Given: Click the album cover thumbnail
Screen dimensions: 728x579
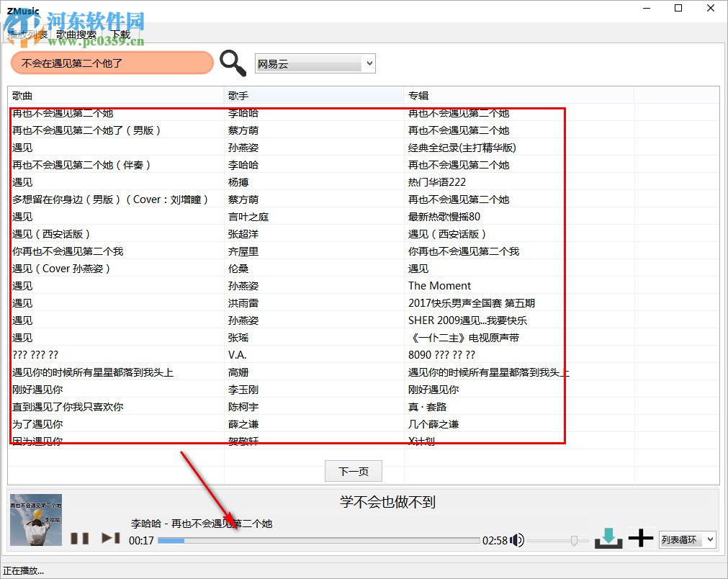Looking at the screenshot, I should click(35, 519).
